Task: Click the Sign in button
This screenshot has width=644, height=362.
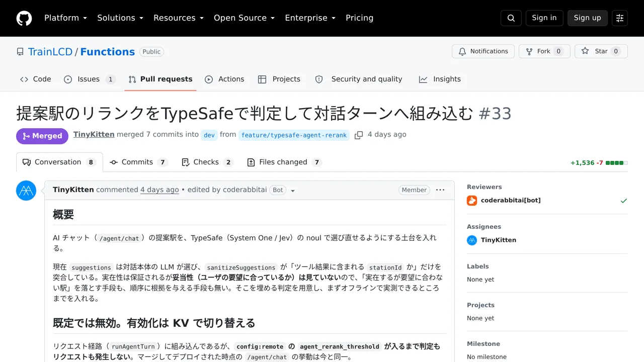Action: [x=544, y=18]
